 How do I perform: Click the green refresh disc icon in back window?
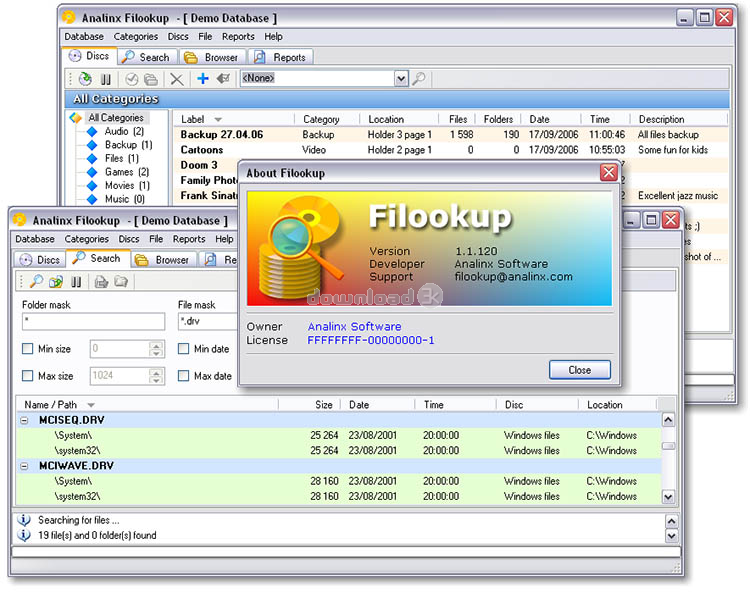pos(85,79)
